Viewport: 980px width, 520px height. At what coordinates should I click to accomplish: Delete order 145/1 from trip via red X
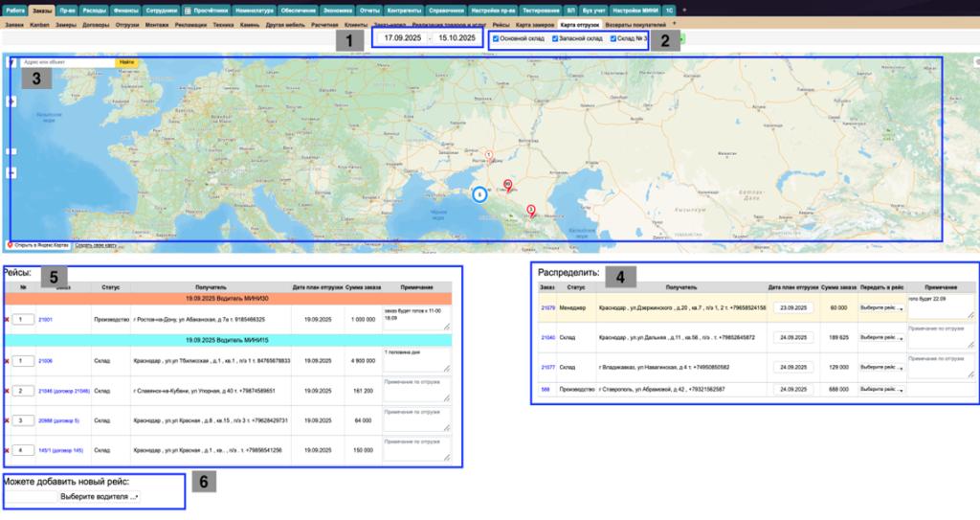coord(6,450)
